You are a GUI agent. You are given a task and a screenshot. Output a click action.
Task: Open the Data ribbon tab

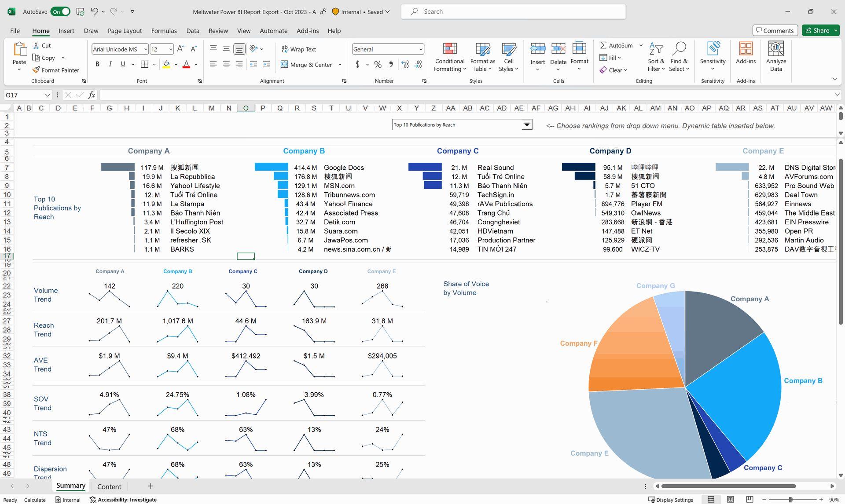(193, 31)
